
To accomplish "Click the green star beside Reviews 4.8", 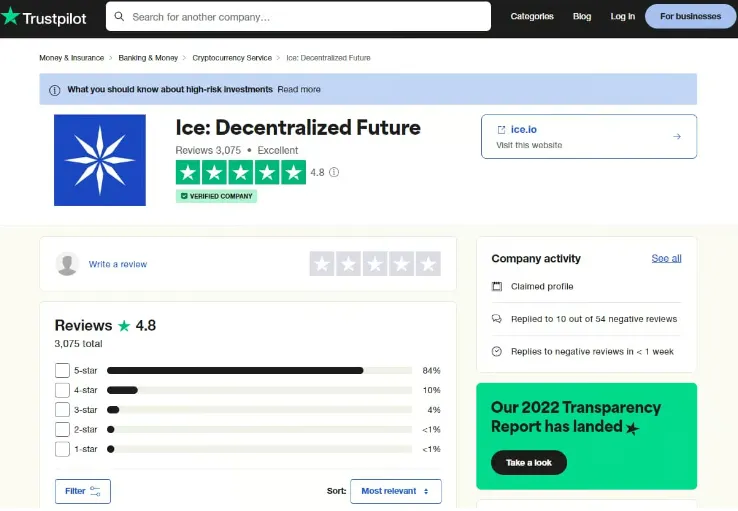I will point(124,326).
